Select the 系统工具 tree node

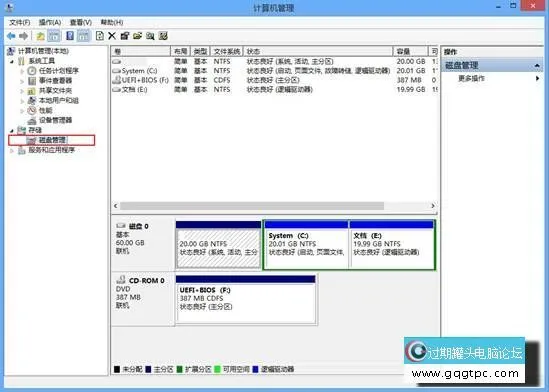[41, 61]
